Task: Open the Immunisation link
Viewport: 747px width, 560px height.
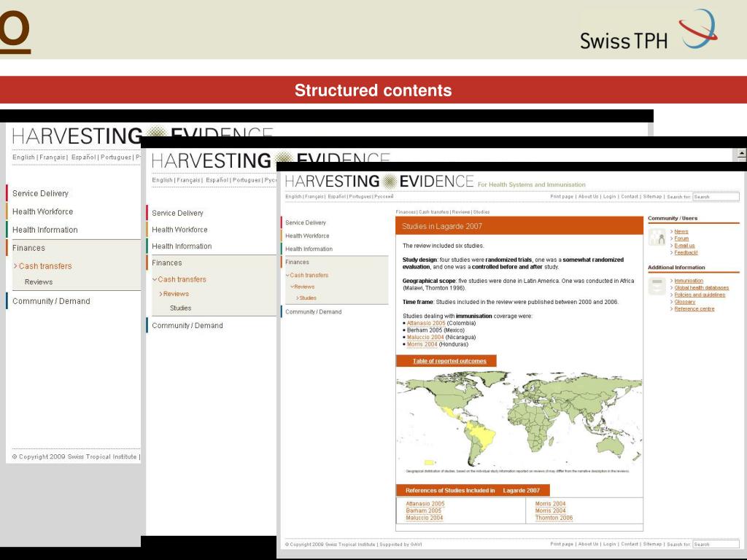Action: tap(689, 281)
